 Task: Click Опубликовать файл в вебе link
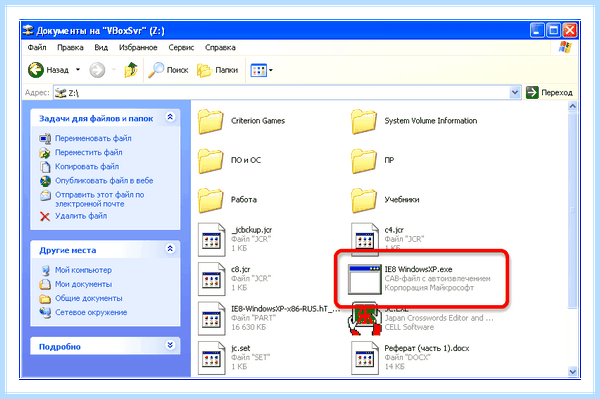pyautogui.click(x=104, y=181)
